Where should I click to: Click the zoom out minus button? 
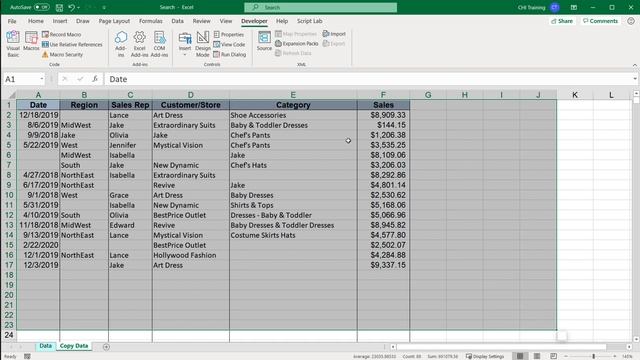pos(566,356)
